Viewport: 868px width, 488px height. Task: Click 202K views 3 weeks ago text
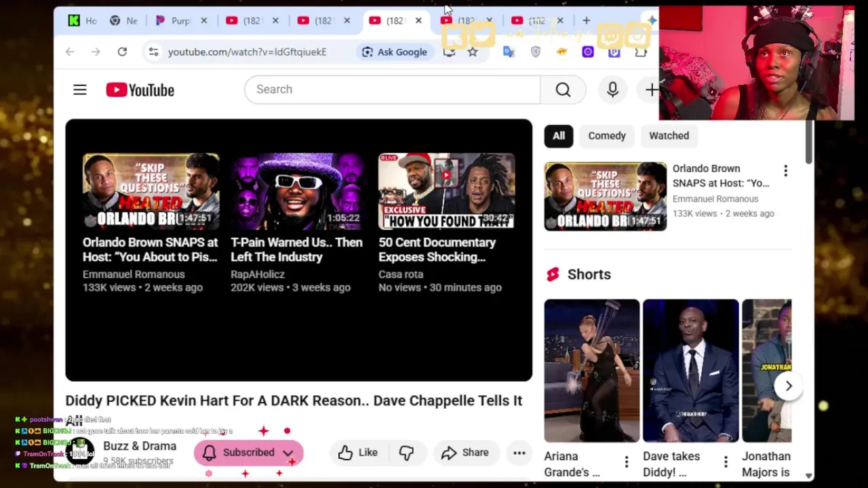[x=290, y=287]
